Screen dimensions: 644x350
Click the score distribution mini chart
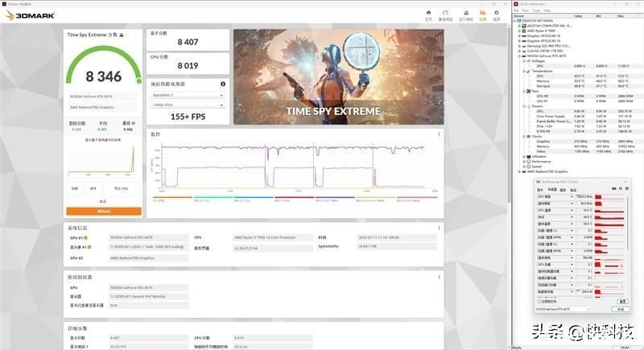[x=103, y=159]
